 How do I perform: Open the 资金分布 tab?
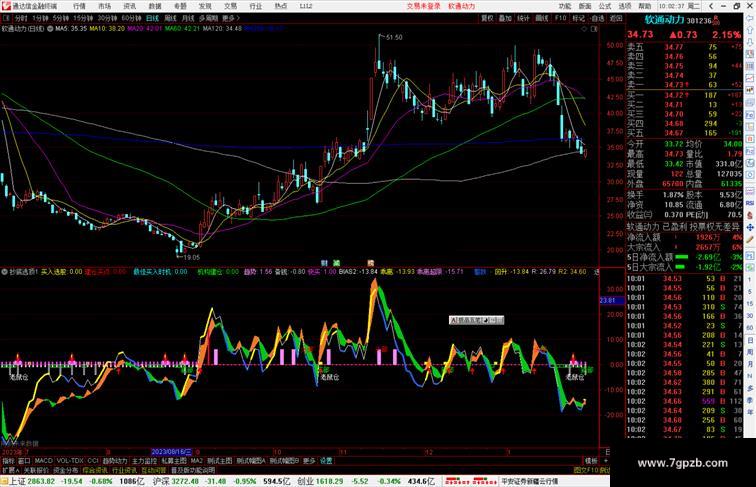[x=66, y=470]
